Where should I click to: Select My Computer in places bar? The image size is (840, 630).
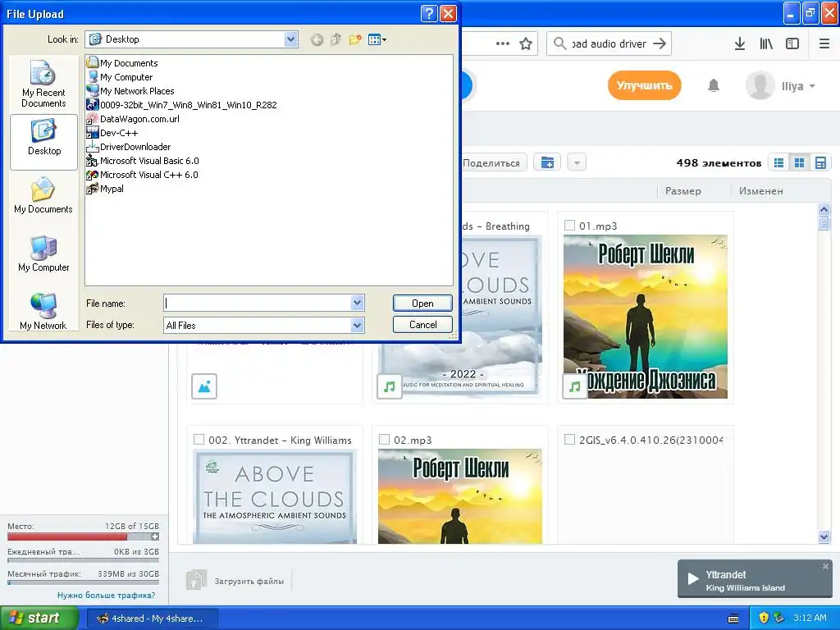point(43,254)
